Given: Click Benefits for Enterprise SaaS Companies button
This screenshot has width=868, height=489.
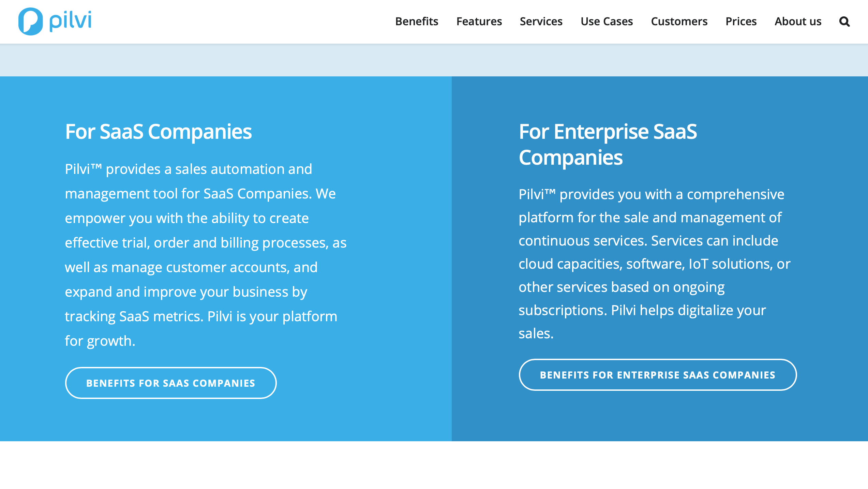Looking at the screenshot, I should pyautogui.click(x=658, y=375).
